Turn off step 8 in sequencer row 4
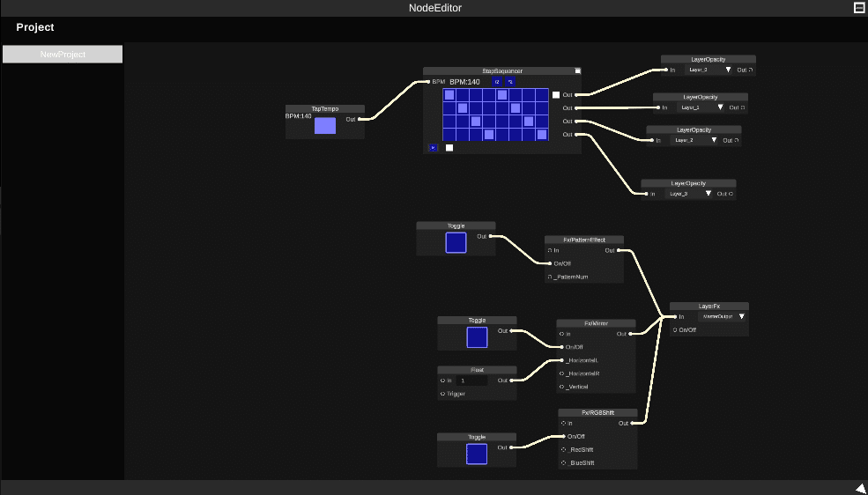The height and width of the screenshot is (495, 868). point(542,135)
